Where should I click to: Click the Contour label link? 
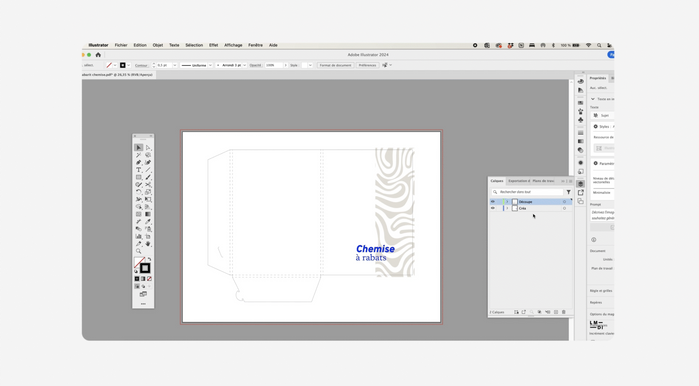(x=141, y=65)
